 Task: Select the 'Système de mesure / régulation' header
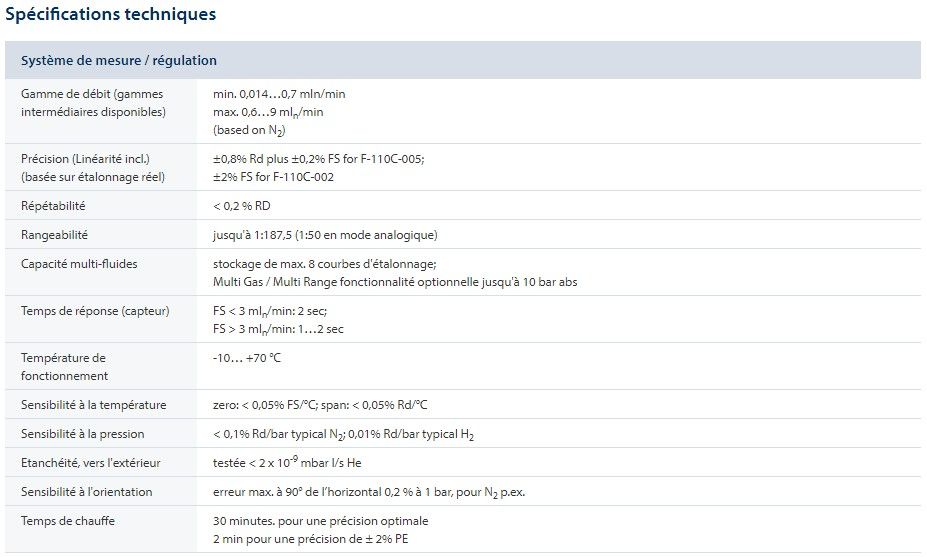pos(119,60)
